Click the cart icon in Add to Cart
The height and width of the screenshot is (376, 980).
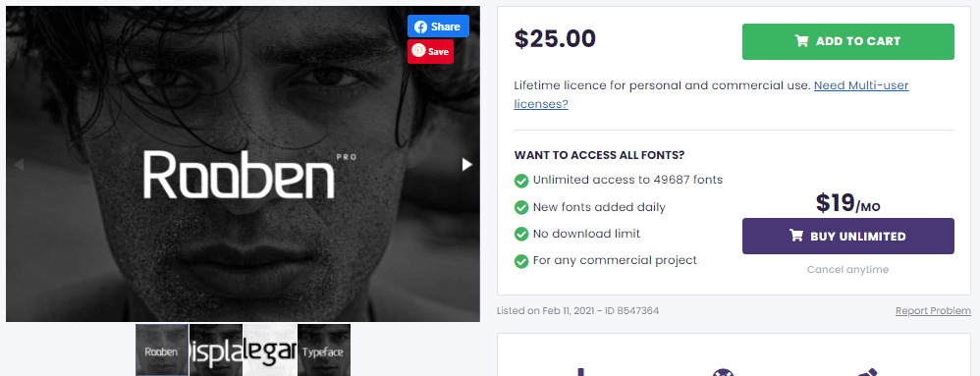click(801, 41)
